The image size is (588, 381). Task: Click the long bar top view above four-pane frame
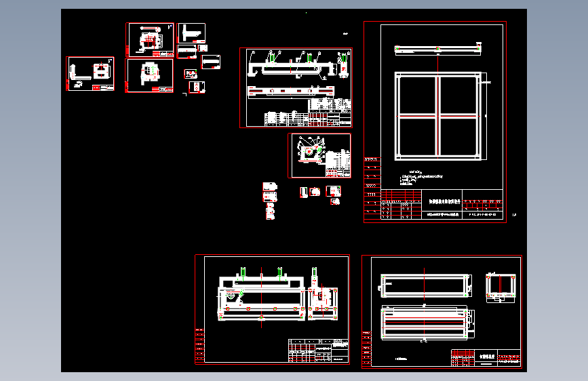tap(438, 49)
